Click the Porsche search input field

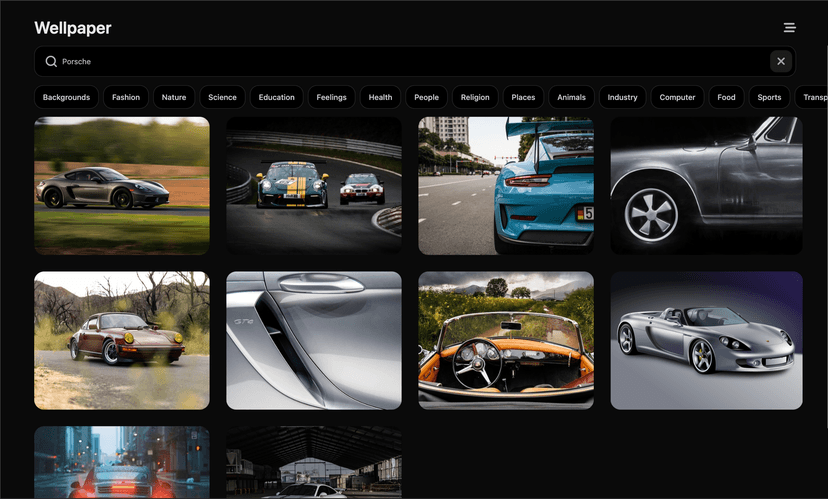(x=415, y=61)
